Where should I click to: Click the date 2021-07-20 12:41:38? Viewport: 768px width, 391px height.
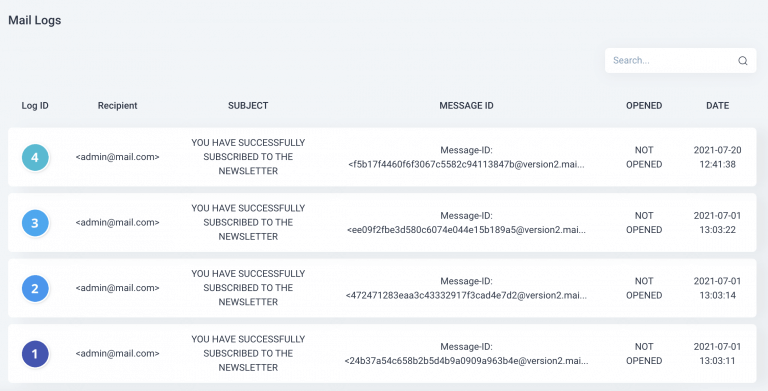pos(718,157)
